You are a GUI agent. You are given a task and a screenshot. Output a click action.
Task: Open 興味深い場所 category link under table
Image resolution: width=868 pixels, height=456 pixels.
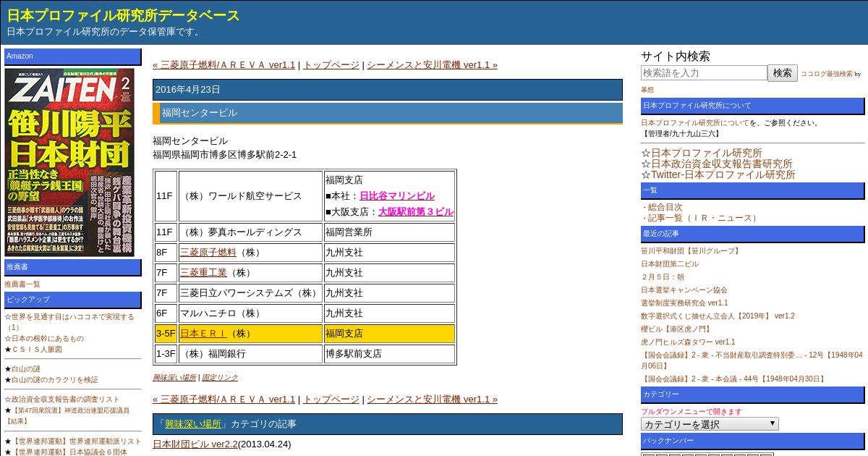point(174,377)
